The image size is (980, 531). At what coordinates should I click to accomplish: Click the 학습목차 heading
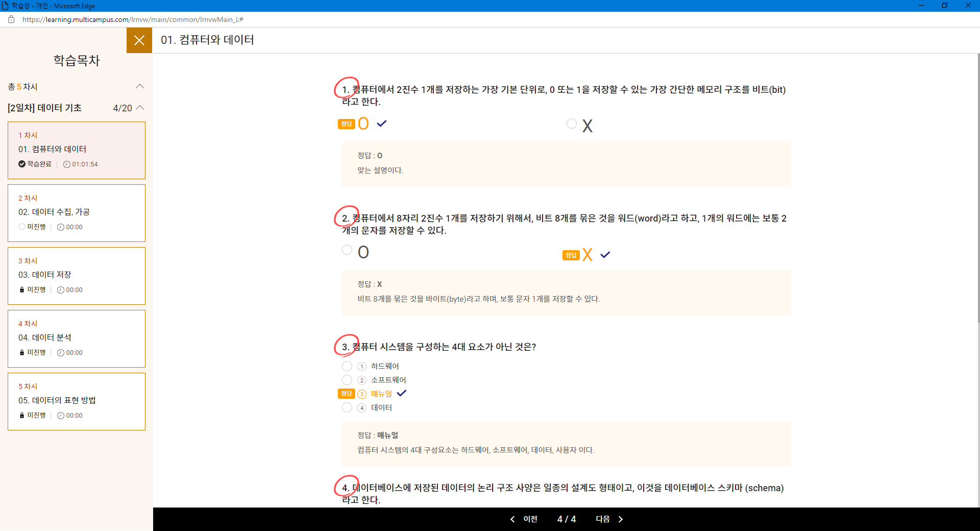77,60
